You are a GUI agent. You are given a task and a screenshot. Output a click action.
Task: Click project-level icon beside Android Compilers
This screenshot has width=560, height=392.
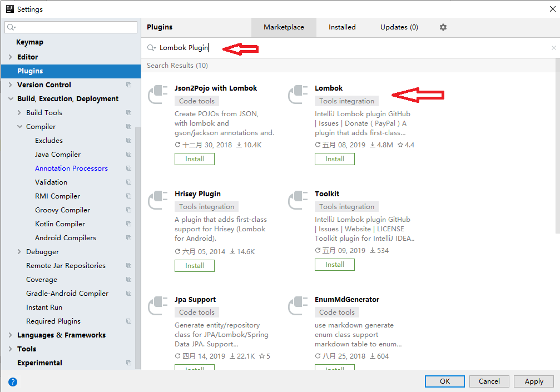(128, 238)
